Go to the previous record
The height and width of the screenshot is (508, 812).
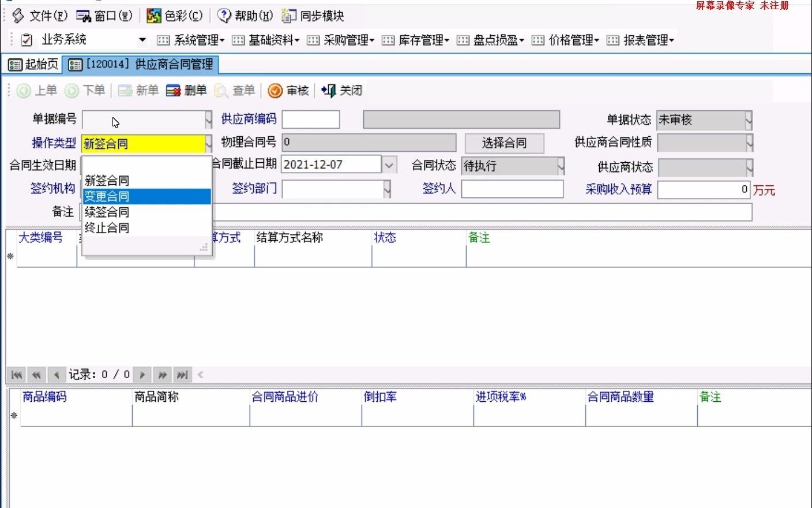[x=56, y=375]
